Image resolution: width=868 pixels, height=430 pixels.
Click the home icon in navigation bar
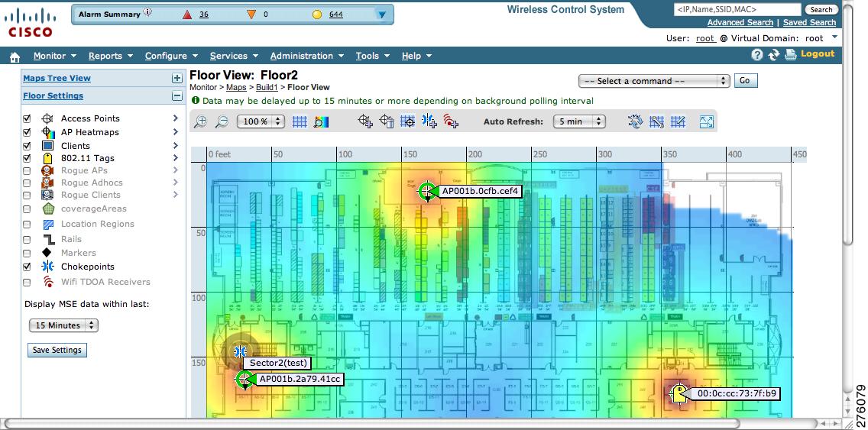pos(15,57)
